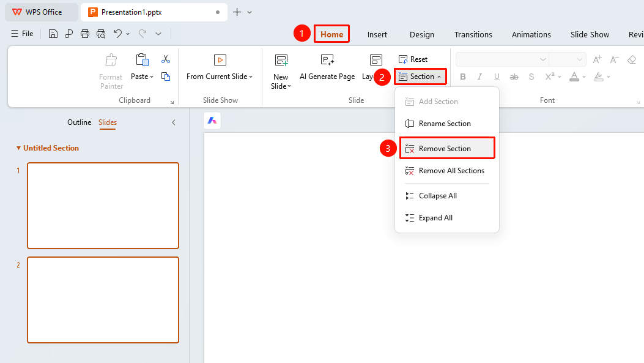The height and width of the screenshot is (363, 644).
Task: Toggle Superscript formatting
Action: click(550, 77)
